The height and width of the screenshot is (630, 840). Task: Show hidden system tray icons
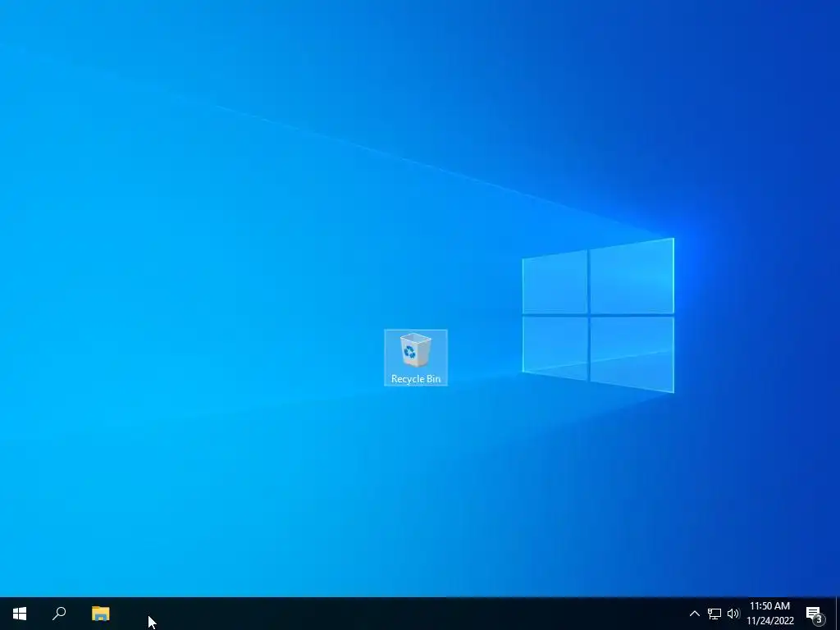click(x=694, y=614)
